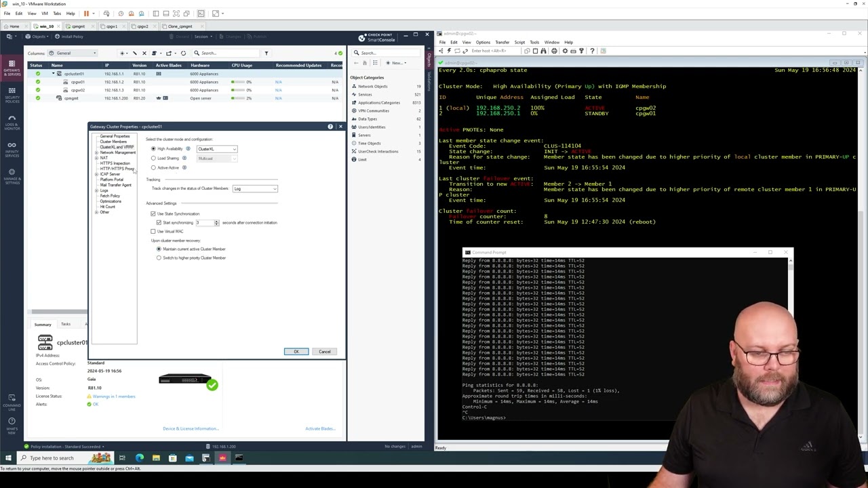Select the Active-Active radio button
The height and width of the screenshot is (488, 868).
coord(153,167)
